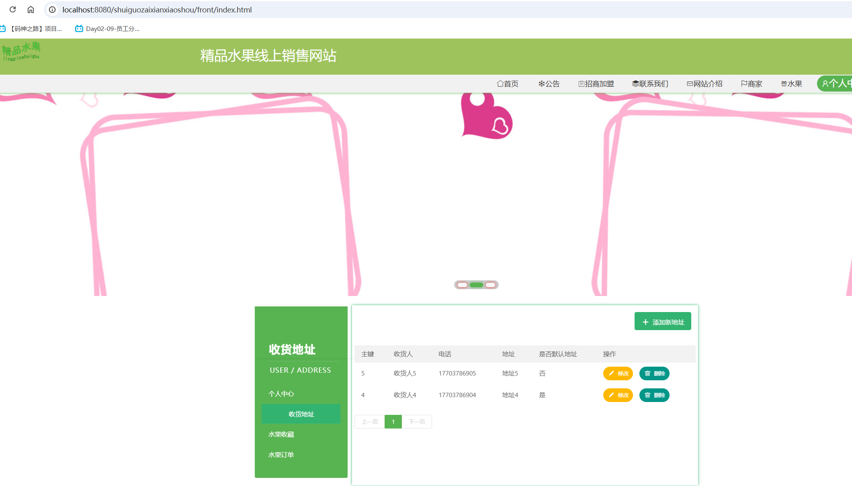Select the first carousel indicator dot
Viewport: 852px width, 504px height.
tap(463, 285)
